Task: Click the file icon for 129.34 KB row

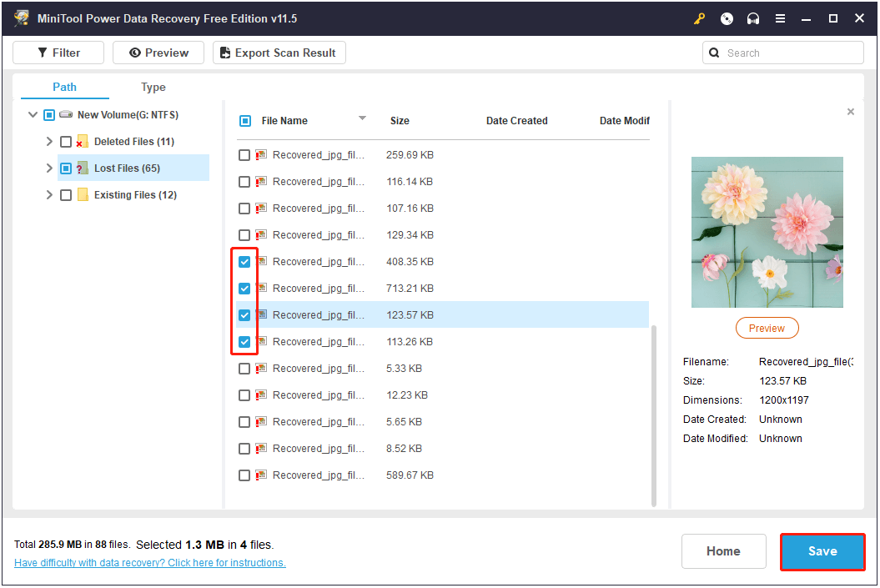Action: (x=261, y=234)
